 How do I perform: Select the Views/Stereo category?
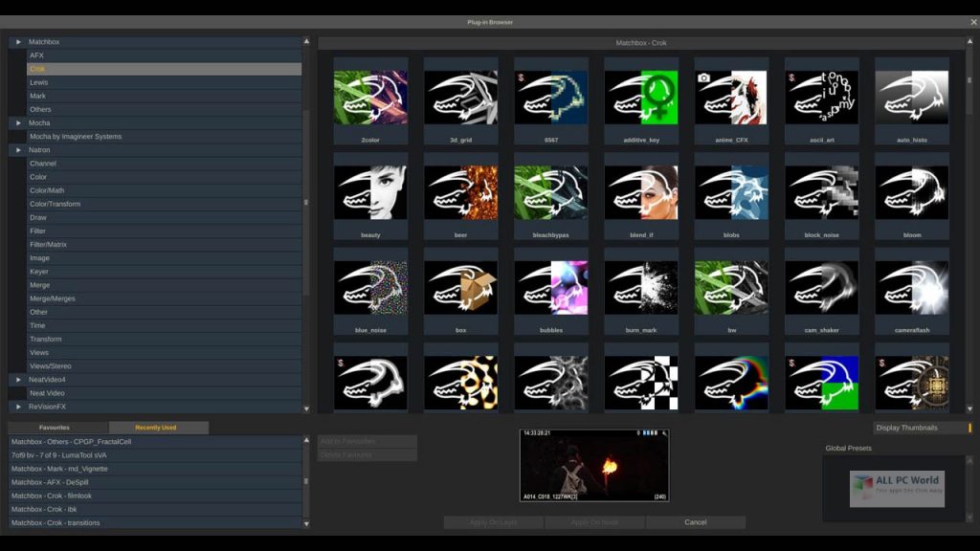(x=164, y=366)
